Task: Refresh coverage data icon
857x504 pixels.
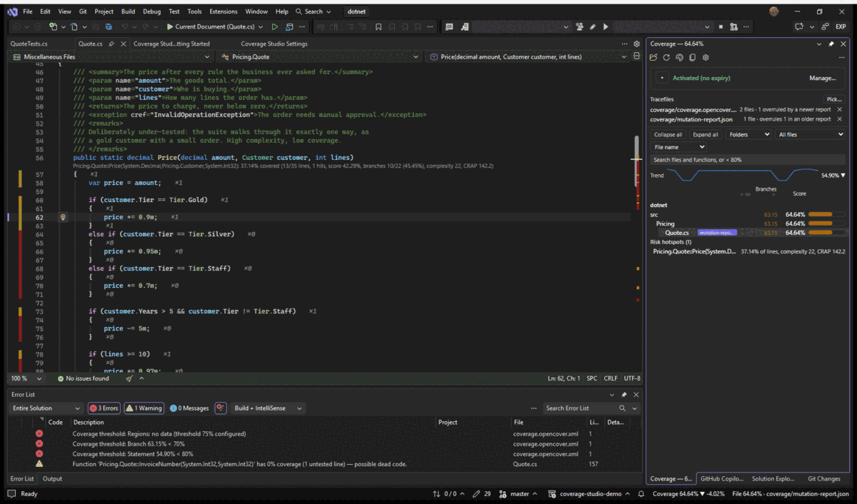Action: click(x=666, y=57)
